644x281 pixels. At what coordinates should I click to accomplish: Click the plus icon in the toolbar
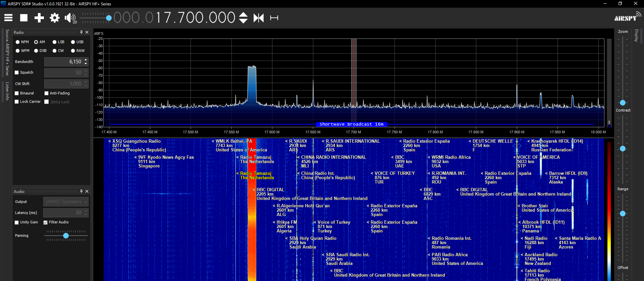point(39,18)
